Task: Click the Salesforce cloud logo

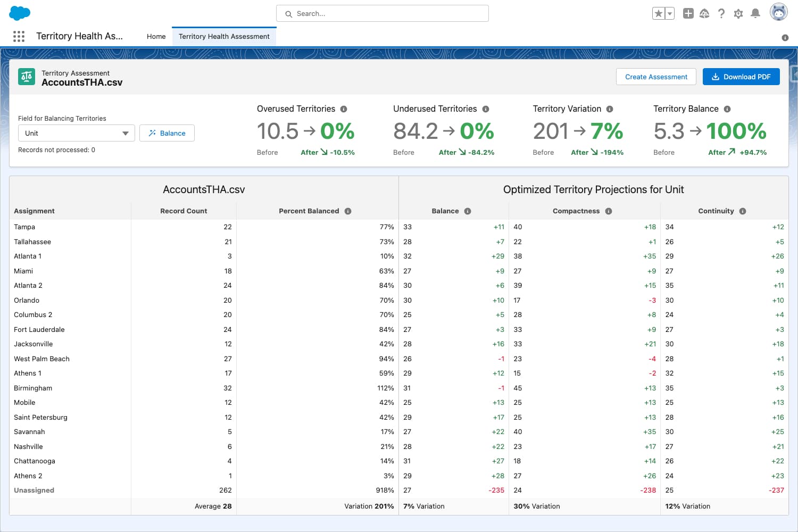Action: 20,13
